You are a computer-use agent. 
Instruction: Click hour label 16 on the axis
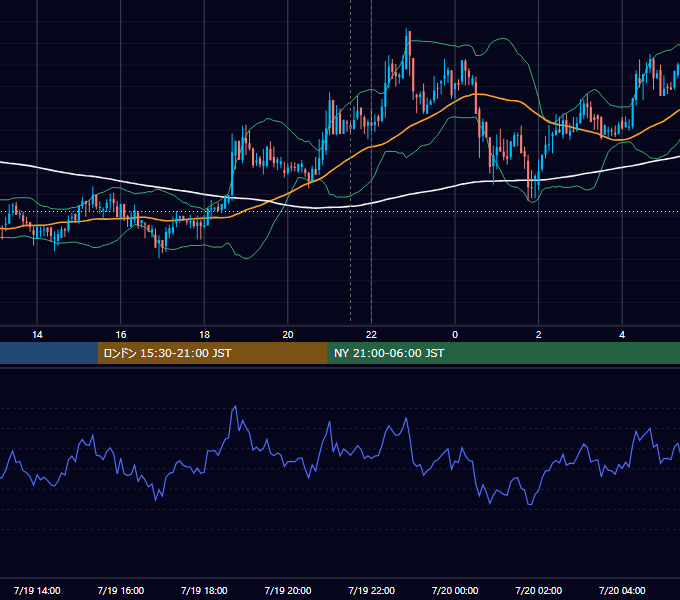coord(121,335)
